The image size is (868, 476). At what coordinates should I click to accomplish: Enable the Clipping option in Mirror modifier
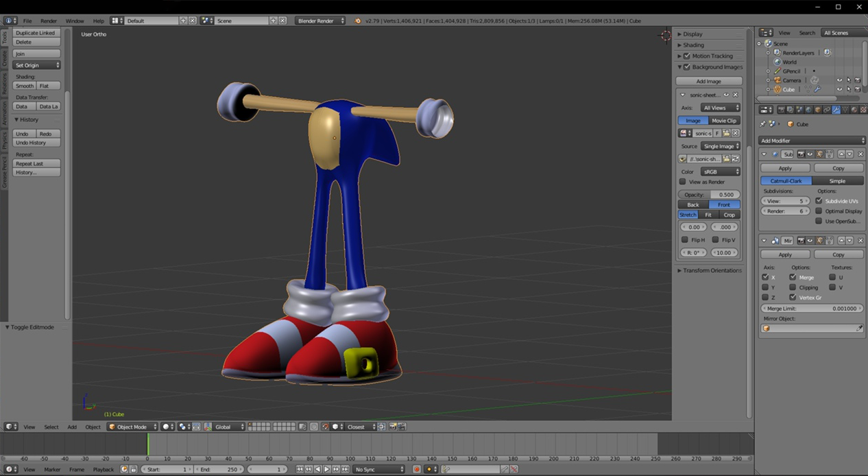[x=793, y=287]
